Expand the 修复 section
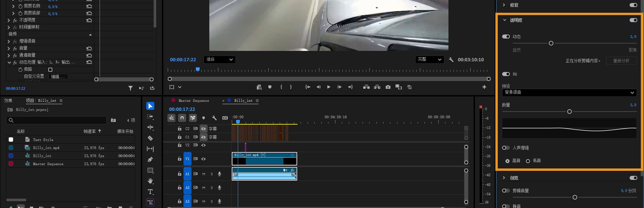Screen dimensions: 644x208 pos(504,5)
